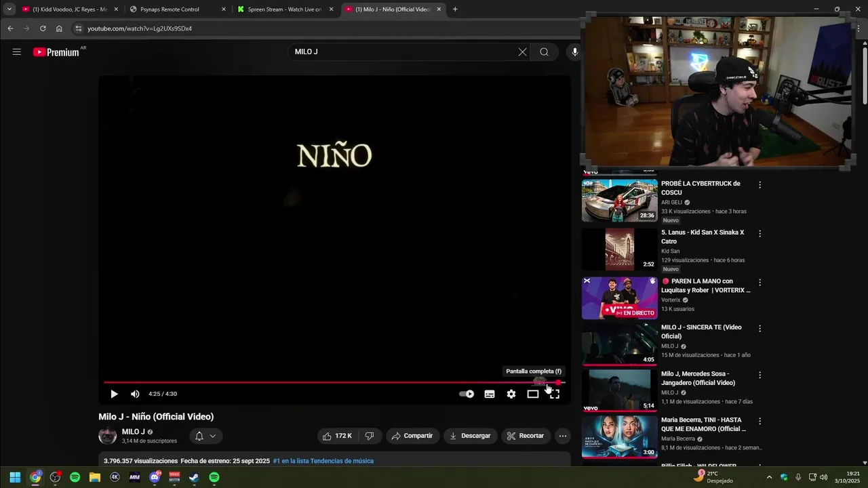Open options for the Jangadero video
Viewport: 868px width, 488px height.
tap(759, 375)
